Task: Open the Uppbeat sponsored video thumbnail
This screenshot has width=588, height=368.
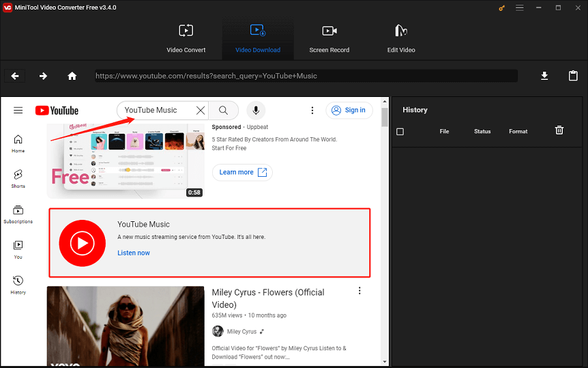Action: click(x=126, y=160)
